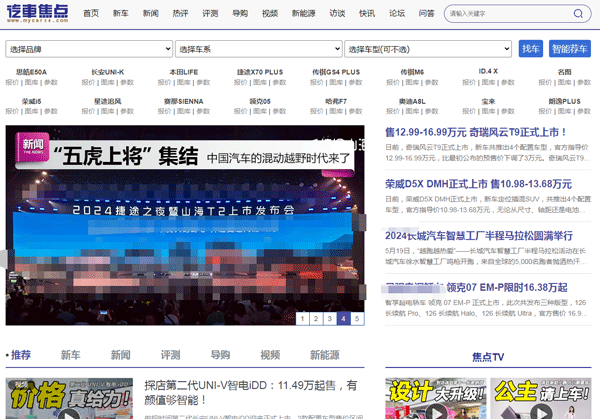Open the 长安UNI-K car link
Screen dimensions: 600x419
(x=108, y=72)
